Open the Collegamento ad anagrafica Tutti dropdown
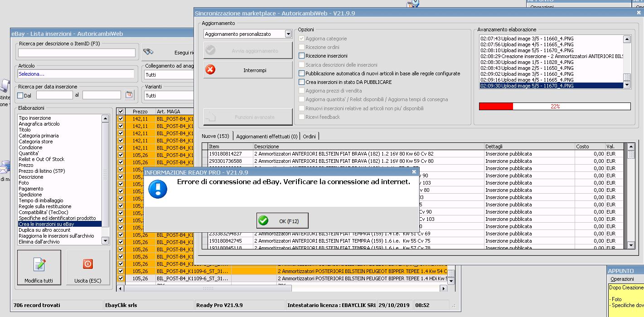The image size is (644, 317). pyautogui.click(x=169, y=74)
